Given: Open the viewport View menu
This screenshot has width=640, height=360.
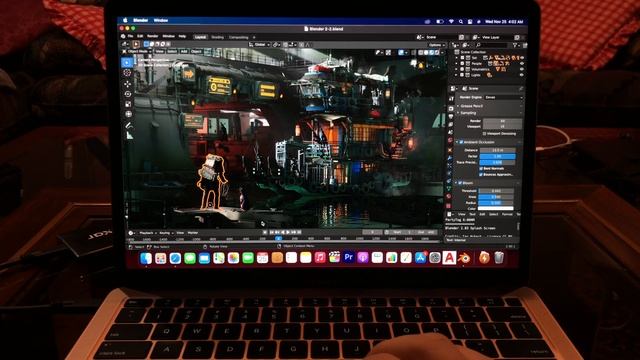Looking at the screenshot, I should [x=160, y=51].
